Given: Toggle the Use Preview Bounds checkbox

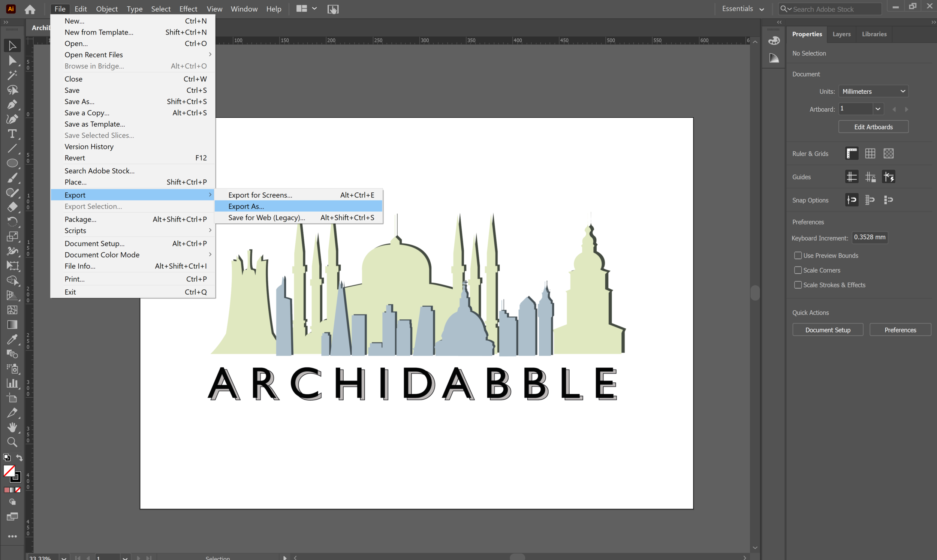Looking at the screenshot, I should point(798,256).
